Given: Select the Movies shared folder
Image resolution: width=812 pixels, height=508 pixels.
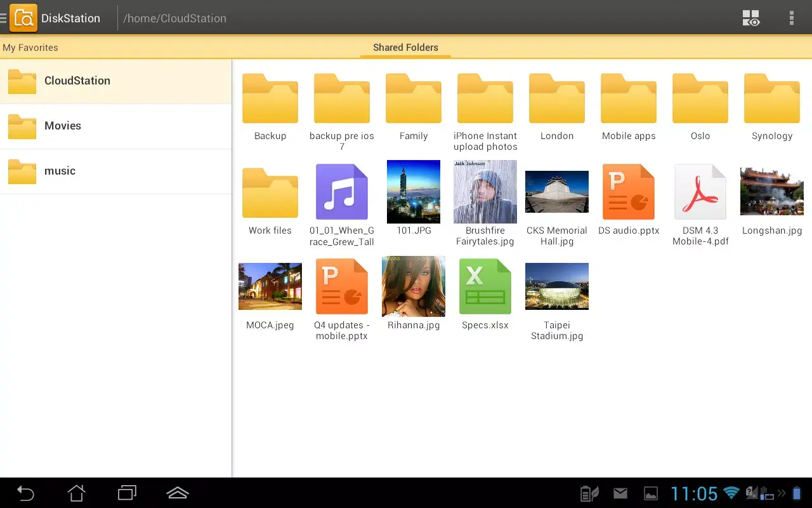Looking at the screenshot, I should [62, 126].
